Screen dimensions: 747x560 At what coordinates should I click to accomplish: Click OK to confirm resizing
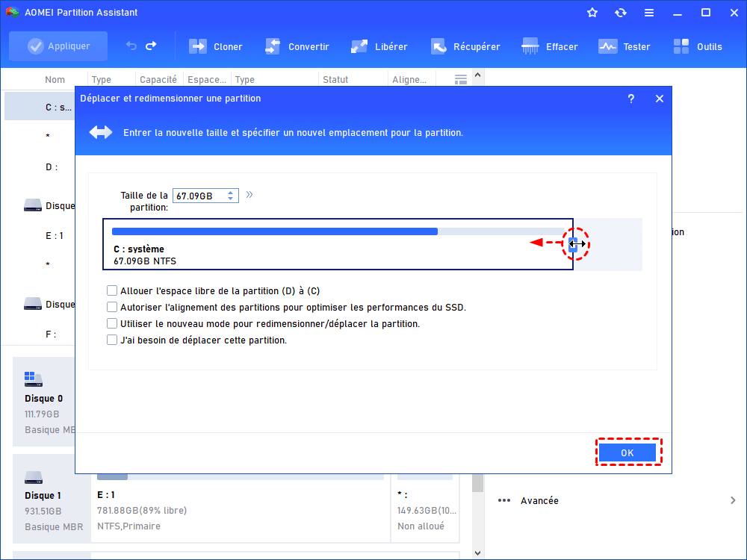[627, 452]
